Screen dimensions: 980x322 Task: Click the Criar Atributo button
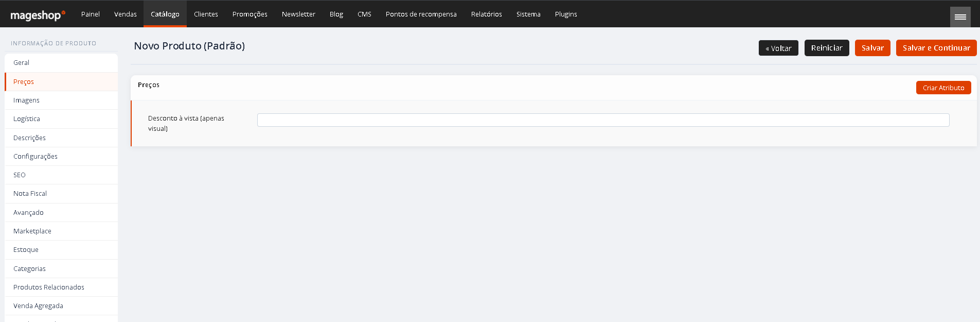tap(943, 88)
